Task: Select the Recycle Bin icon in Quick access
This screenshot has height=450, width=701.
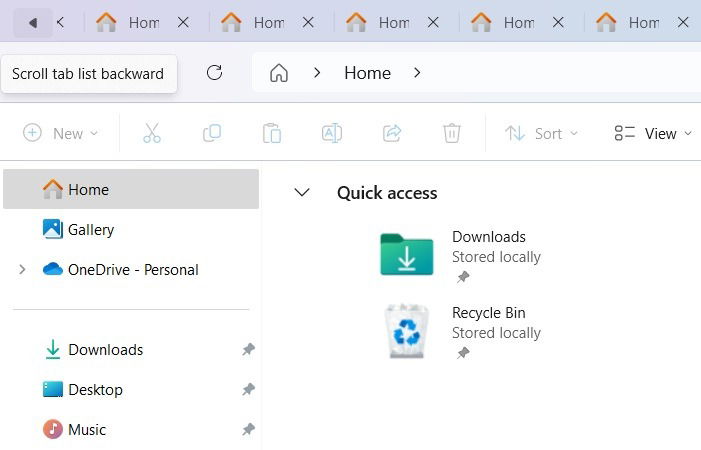Action: (x=406, y=331)
